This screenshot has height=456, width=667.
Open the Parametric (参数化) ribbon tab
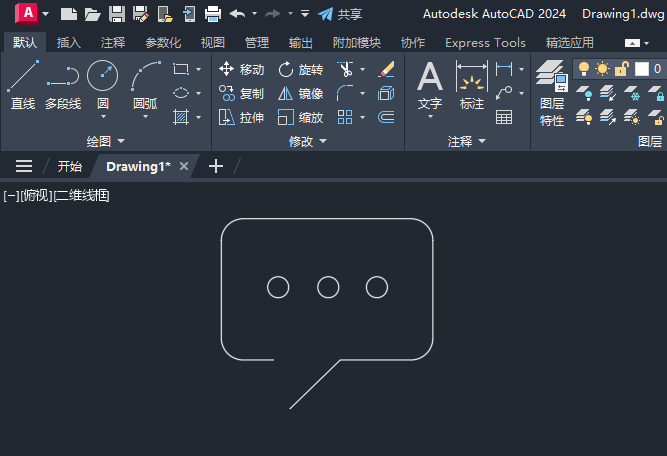(x=163, y=43)
